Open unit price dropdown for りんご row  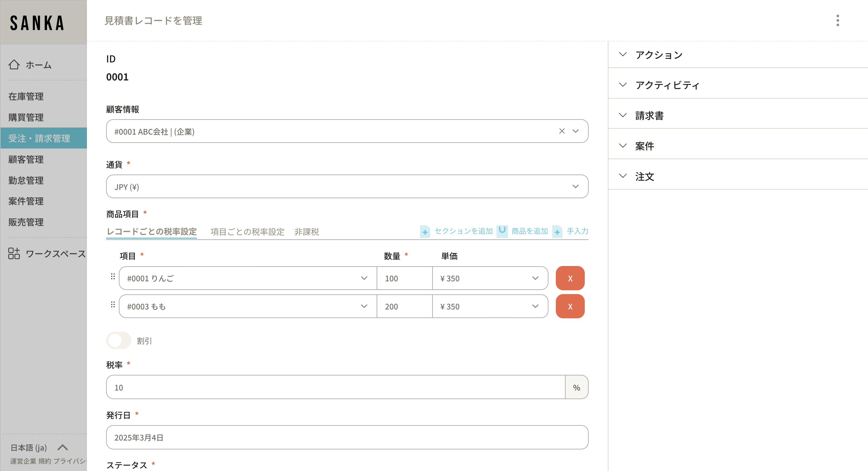[535, 278]
